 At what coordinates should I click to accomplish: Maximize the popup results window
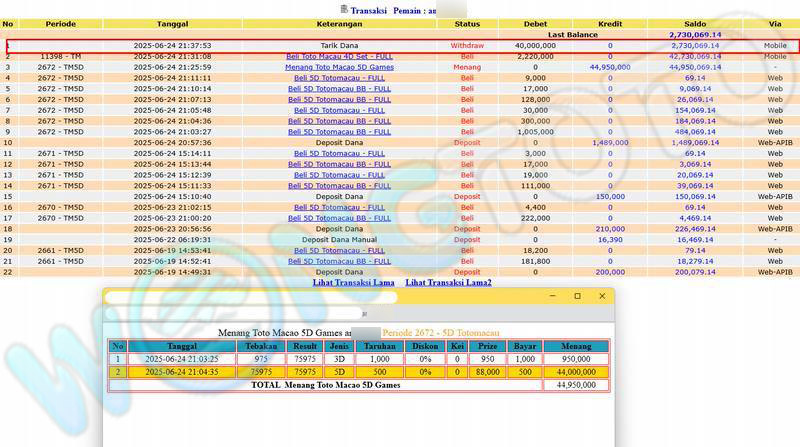coord(577,297)
